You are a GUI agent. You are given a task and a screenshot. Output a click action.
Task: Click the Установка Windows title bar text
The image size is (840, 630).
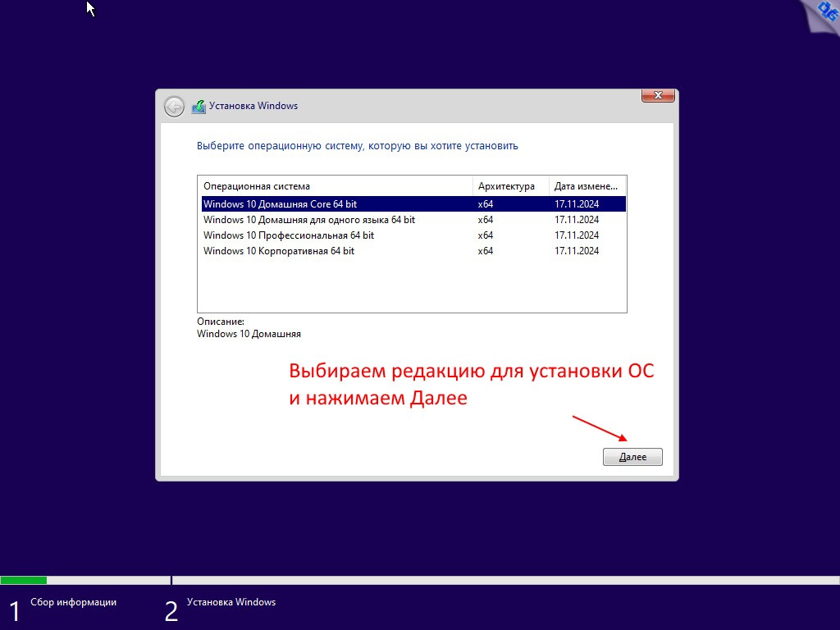point(253,106)
